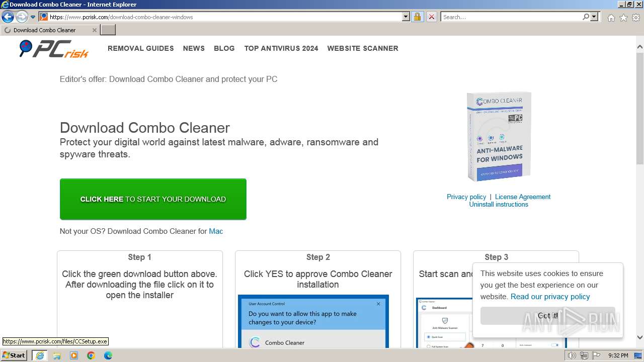Close the Download Combo Cleaner tab

(x=94, y=30)
